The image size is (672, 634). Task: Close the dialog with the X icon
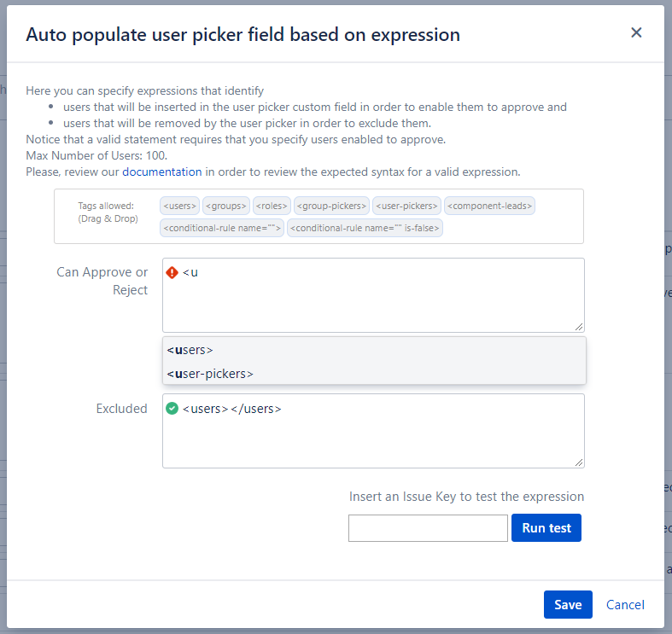click(636, 33)
